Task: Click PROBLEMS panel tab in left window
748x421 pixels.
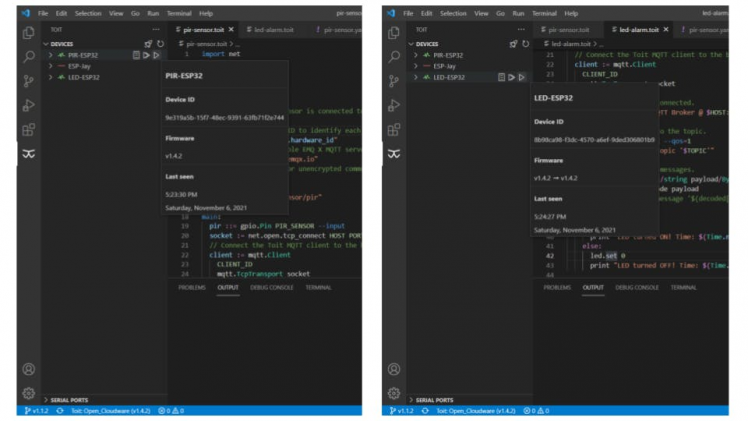Action: (x=192, y=287)
